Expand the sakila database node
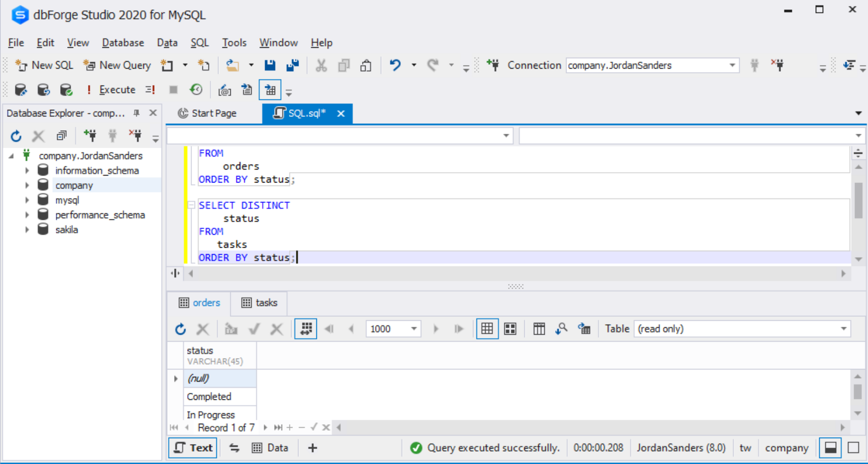Viewport: 868px width, 464px height. (27, 229)
